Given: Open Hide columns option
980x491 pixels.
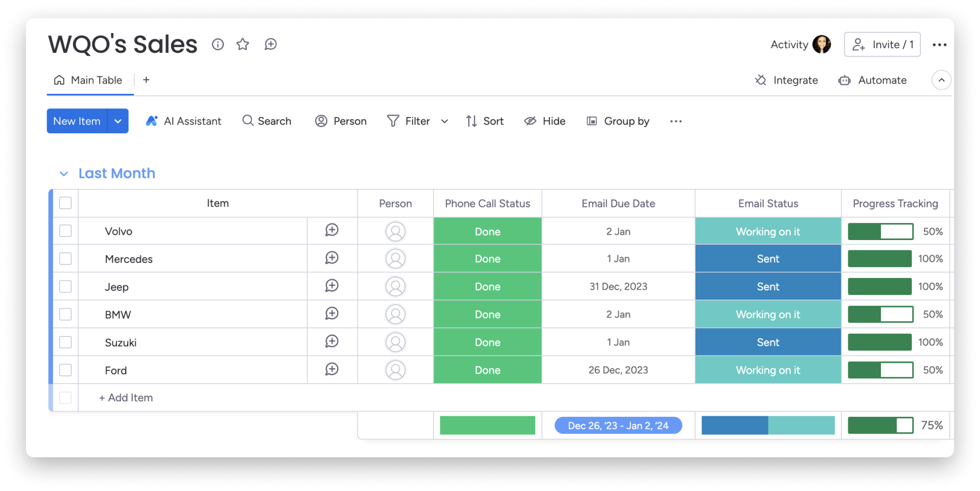Looking at the screenshot, I should tap(545, 121).
